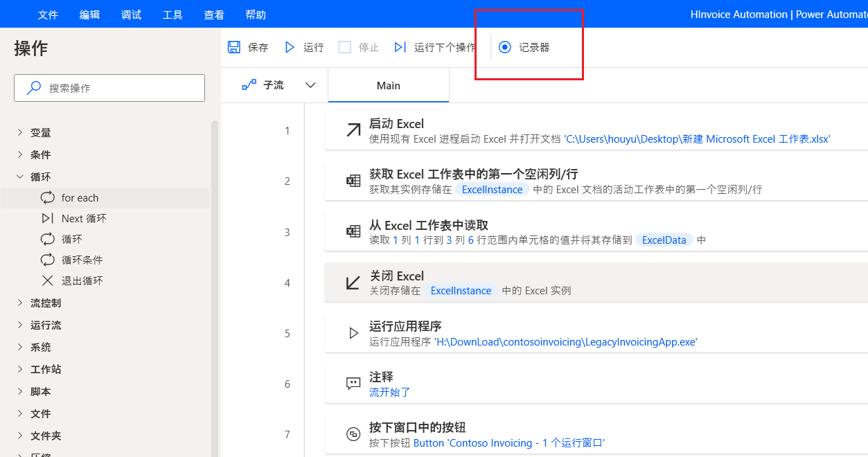Click the 运行应用程序 play icon in step 5
Screen dimensions: 868x457
coord(353,332)
